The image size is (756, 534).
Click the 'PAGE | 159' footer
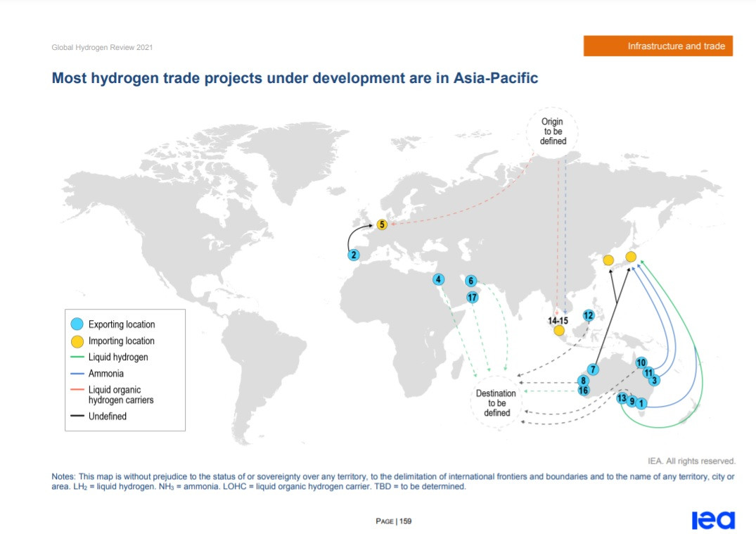tap(393, 521)
